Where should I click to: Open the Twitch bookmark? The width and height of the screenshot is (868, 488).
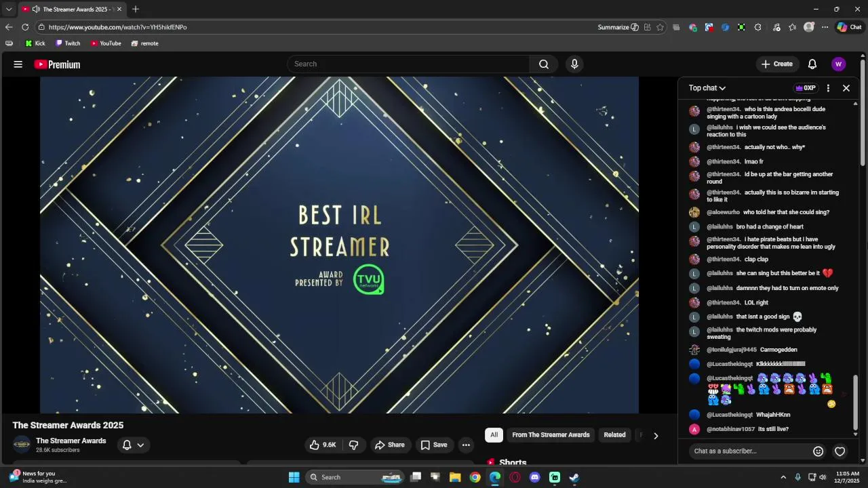coord(68,43)
